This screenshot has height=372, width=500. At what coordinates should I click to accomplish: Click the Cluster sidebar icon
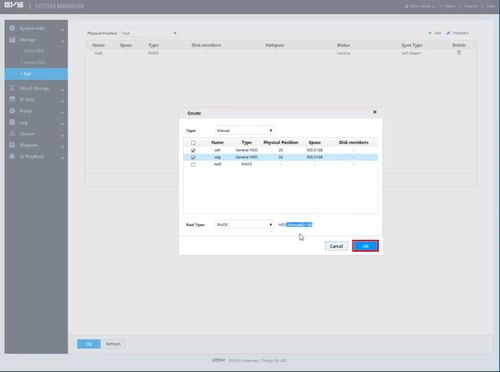(x=12, y=134)
